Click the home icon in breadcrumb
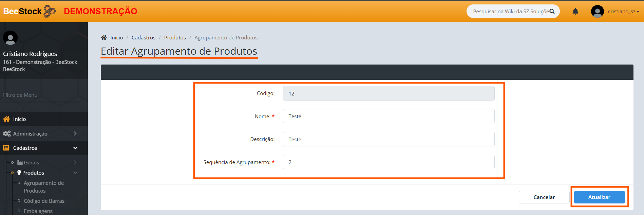Image resolution: width=644 pixels, height=215 pixels. click(x=104, y=37)
